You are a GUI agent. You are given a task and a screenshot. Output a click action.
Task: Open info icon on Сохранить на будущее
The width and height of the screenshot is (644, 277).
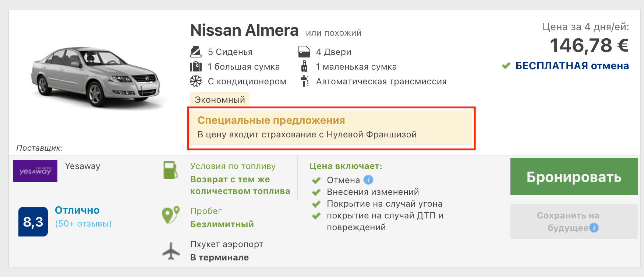coord(594,228)
